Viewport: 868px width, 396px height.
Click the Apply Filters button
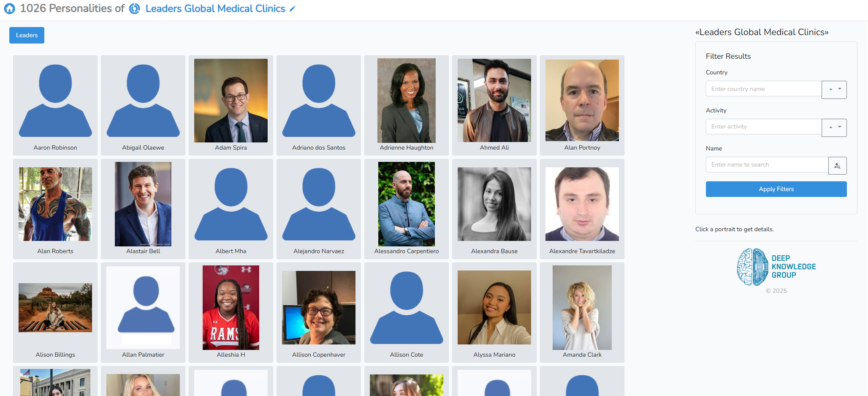776,189
